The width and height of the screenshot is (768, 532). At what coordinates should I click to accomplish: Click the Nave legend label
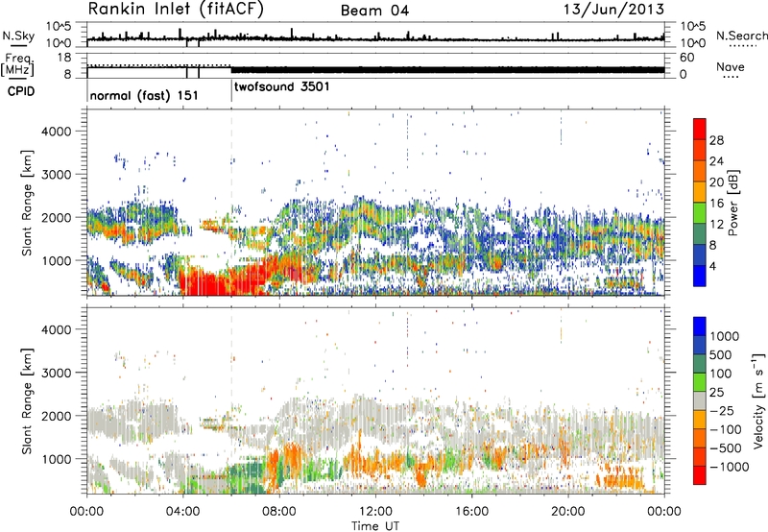(731, 66)
